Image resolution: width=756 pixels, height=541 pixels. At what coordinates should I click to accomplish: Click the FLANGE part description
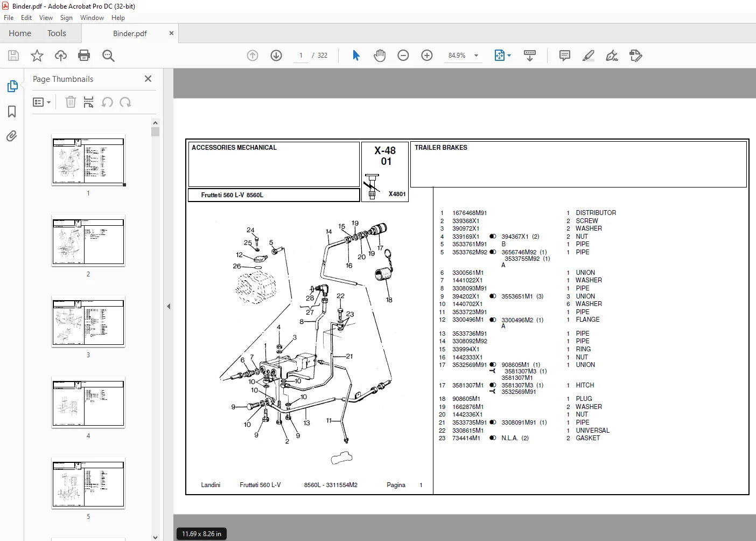[587, 320]
